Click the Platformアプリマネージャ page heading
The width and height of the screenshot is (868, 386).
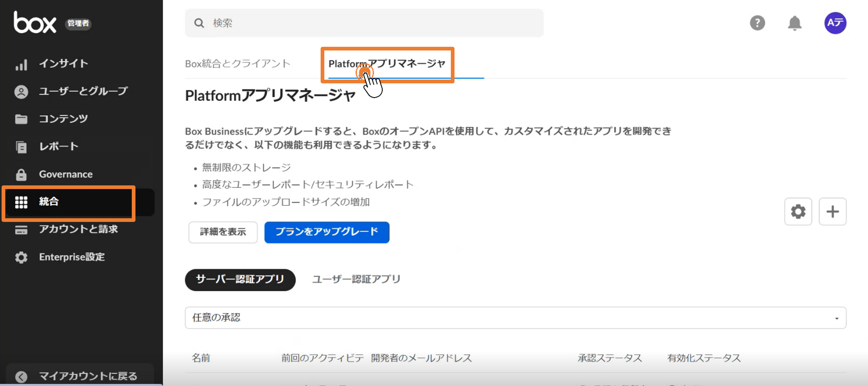270,96
